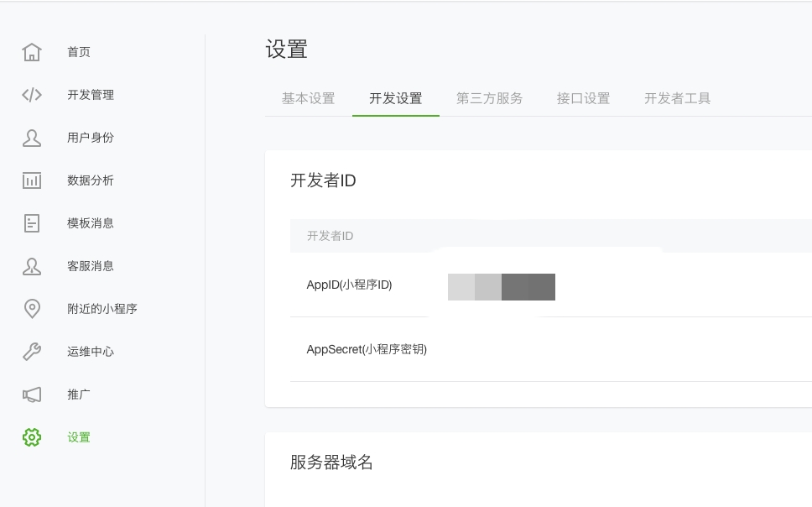
Task: Click the AppSecret(小程序密钥) label
Action: pos(367,349)
